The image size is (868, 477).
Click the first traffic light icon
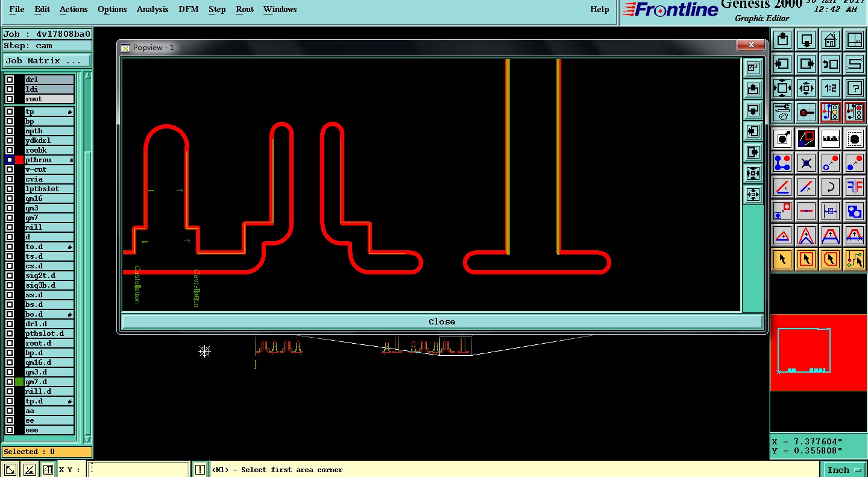tap(830, 112)
